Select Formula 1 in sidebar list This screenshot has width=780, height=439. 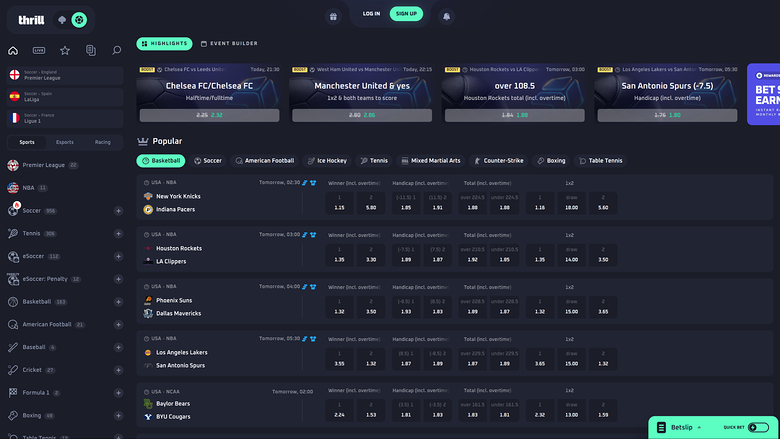pyautogui.click(x=35, y=393)
